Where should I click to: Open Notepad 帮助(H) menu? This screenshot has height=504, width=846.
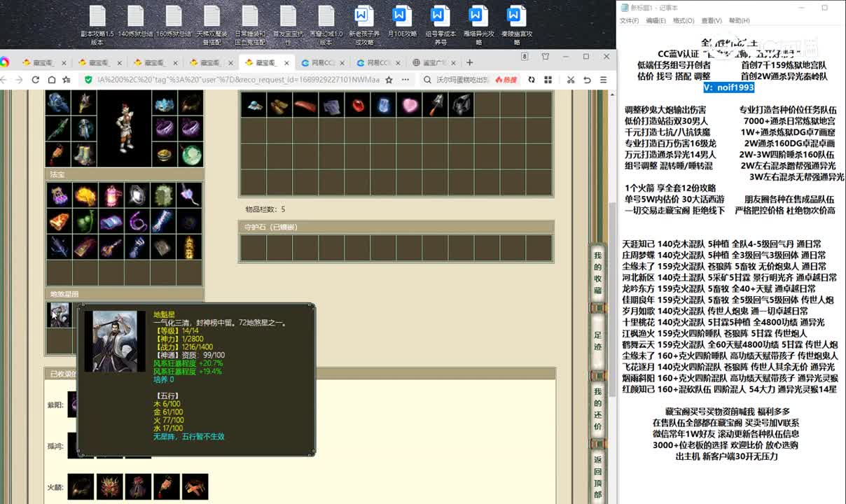739,21
